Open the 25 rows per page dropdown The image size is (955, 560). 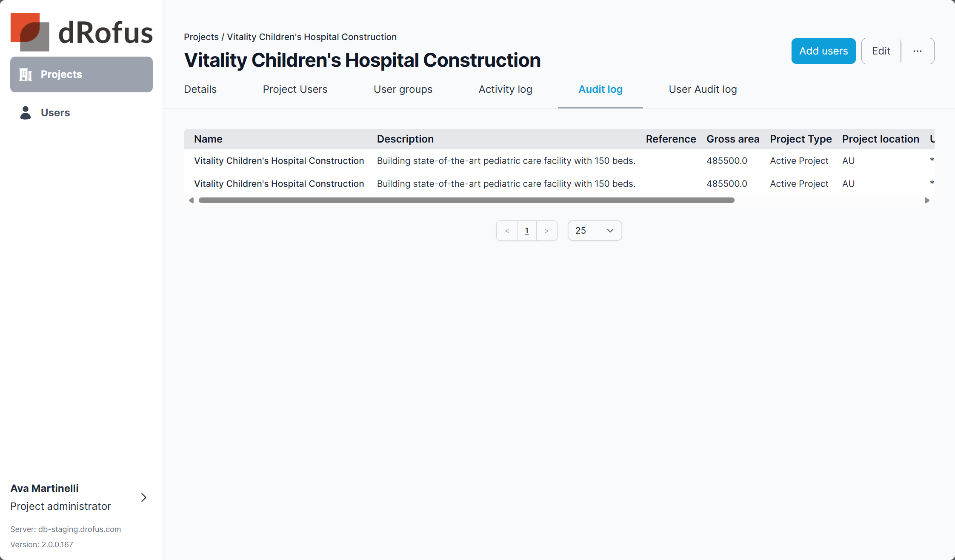(595, 231)
